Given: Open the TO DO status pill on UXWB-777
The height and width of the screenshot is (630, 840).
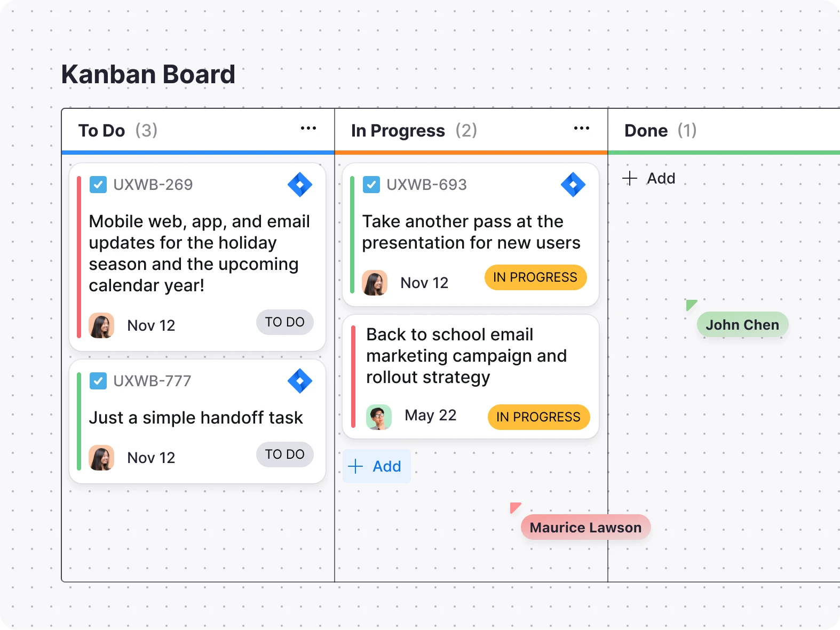Looking at the screenshot, I should 284,454.
